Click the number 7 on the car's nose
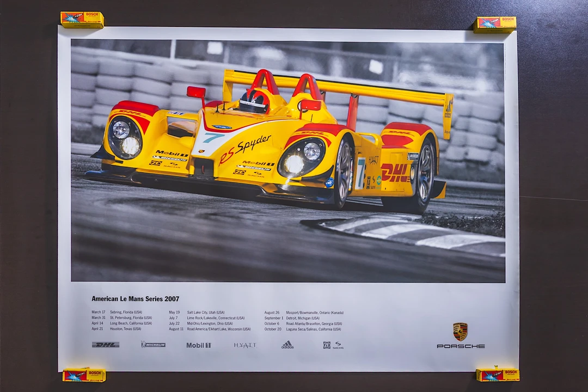Viewport: 588px width, 392px height. click(x=213, y=137)
